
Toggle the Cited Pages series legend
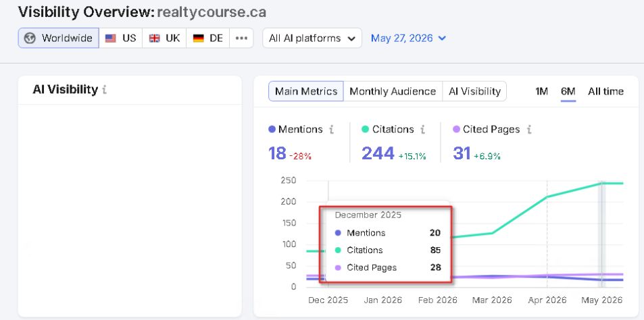[487, 129]
